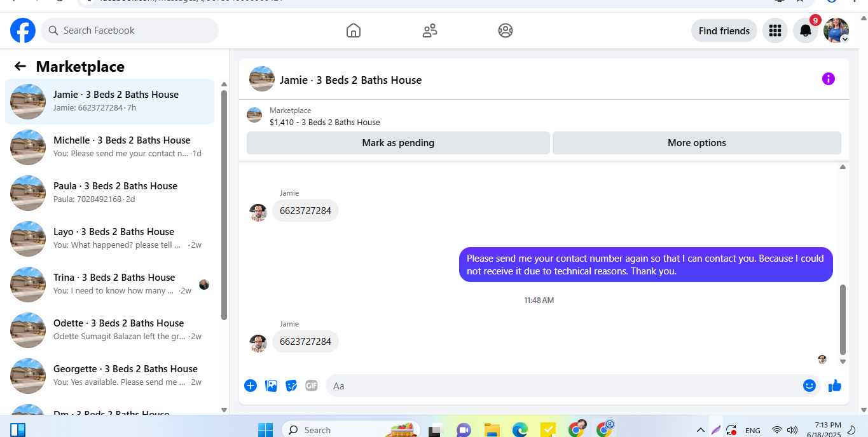Screen dimensions: 868x437
Task: Click the chat list scroll down arrow
Action: (x=224, y=410)
